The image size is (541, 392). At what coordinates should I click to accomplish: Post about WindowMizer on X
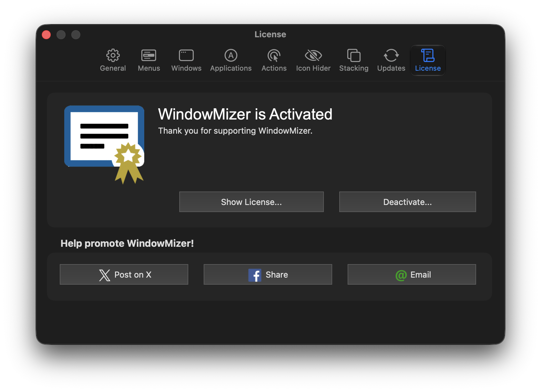pyautogui.click(x=124, y=274)
